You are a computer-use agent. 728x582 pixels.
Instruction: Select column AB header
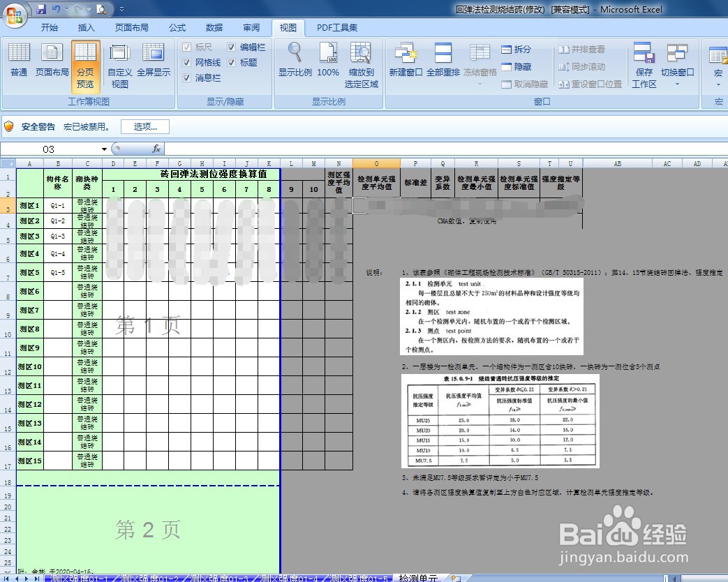click(x=618, y=163)
